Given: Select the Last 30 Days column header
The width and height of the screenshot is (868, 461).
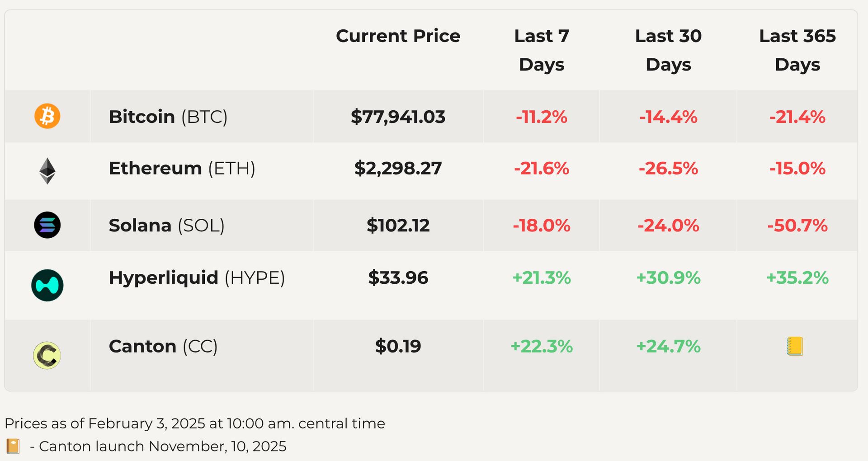Looking at the screenshot, I should pyautogui.click(x=668, y=50).
